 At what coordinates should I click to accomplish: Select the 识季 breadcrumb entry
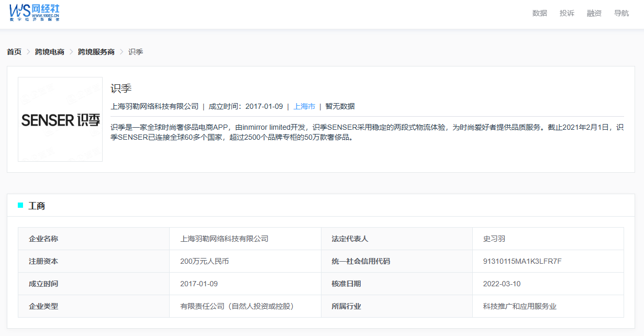pyautogui.click(x=136, y=52)
